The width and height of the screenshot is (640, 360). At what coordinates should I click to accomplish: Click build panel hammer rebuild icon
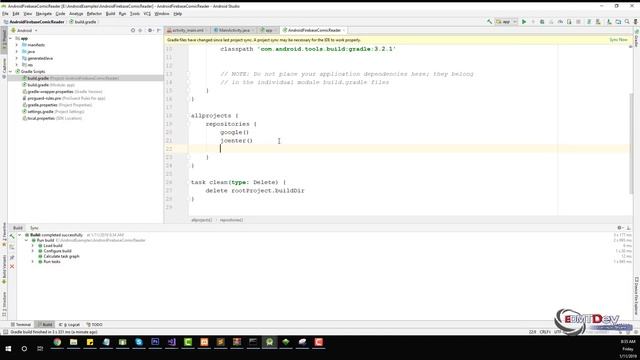[12, 236]
